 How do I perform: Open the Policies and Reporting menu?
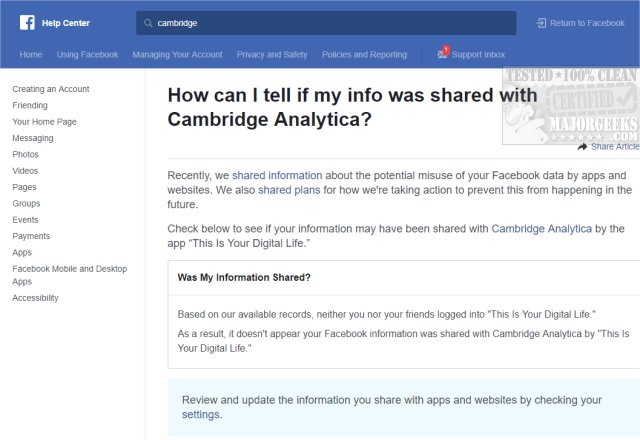[x=365, y=54]
